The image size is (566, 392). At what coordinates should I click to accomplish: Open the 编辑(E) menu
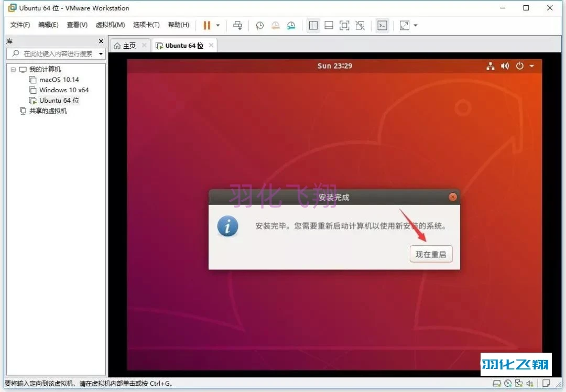pyautogui.click(x=48, y=25)
